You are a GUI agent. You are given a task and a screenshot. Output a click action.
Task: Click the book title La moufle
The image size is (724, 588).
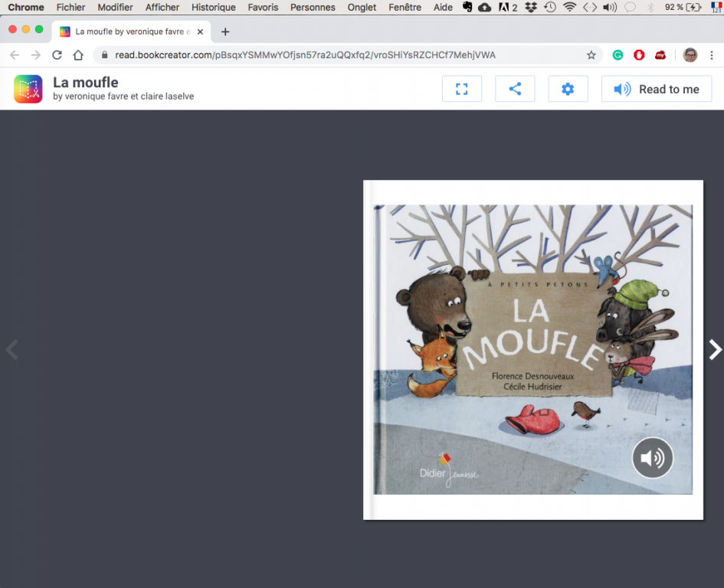(86, 82)
